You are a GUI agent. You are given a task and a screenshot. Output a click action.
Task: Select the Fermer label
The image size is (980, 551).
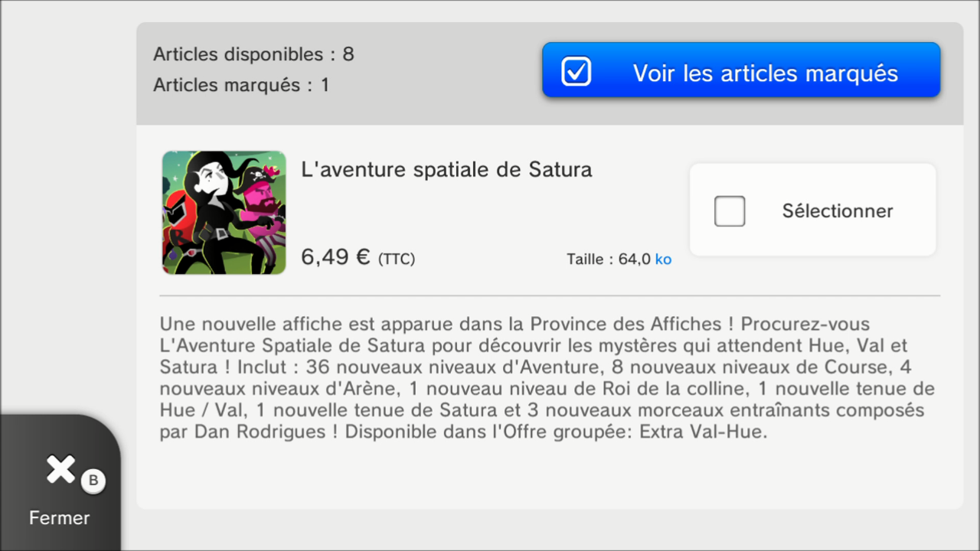59,518
